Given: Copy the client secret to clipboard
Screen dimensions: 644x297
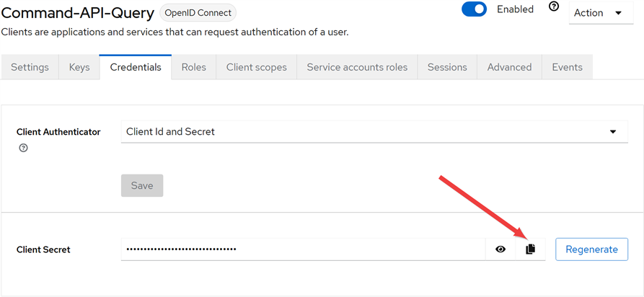Looking at the screenshot, I should [531, 249].
